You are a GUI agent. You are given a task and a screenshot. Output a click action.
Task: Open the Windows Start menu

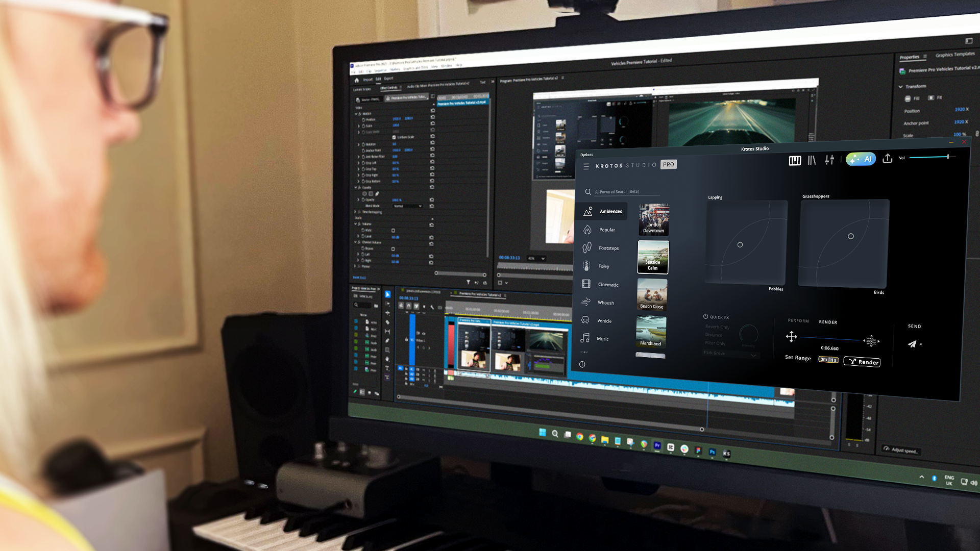pos(542,432)
